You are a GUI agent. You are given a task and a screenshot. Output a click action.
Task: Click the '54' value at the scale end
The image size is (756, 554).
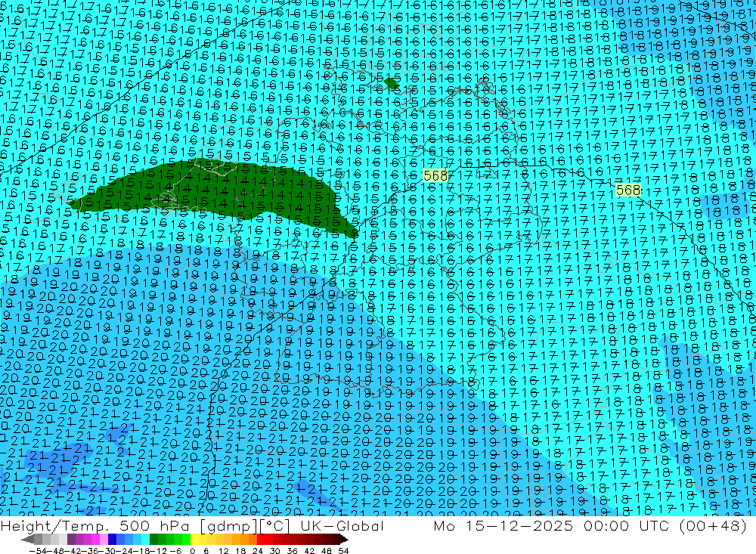click(x=343, y=551)
